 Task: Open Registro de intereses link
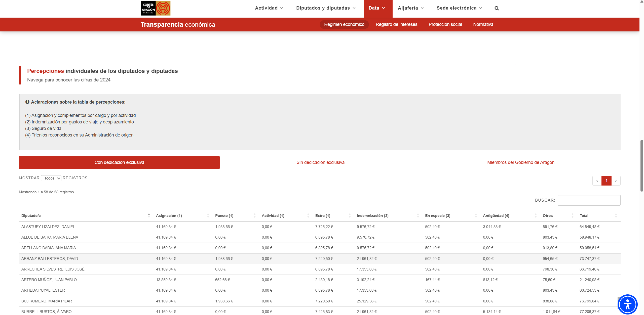coord(396,24)
